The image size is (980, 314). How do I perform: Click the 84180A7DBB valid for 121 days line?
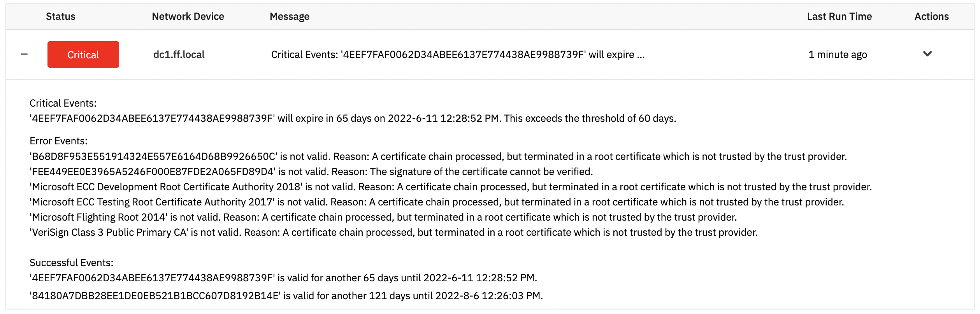(x=286, y=296)
